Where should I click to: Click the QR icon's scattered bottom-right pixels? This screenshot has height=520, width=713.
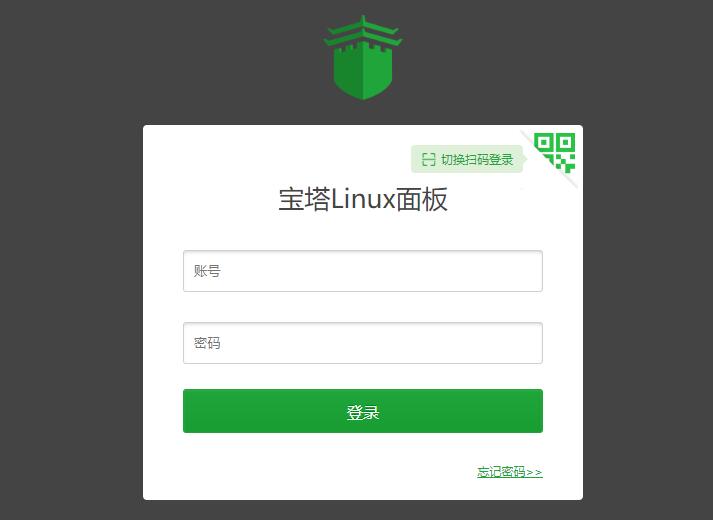566,164
